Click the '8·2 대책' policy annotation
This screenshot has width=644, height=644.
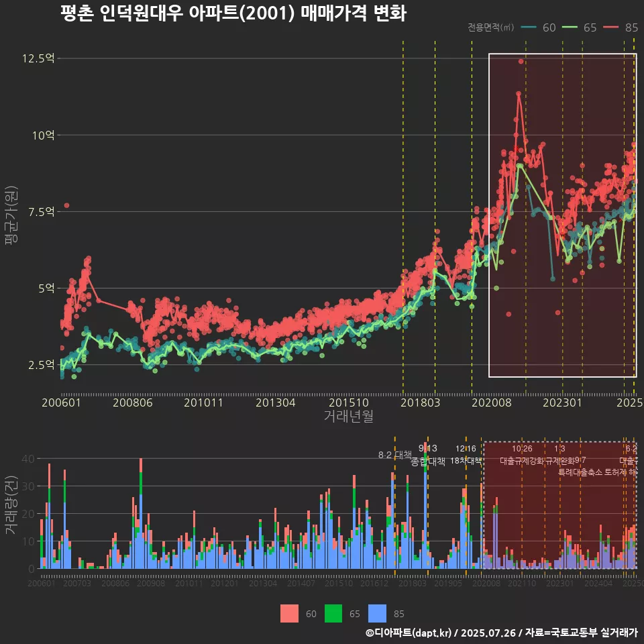(394, 455)
